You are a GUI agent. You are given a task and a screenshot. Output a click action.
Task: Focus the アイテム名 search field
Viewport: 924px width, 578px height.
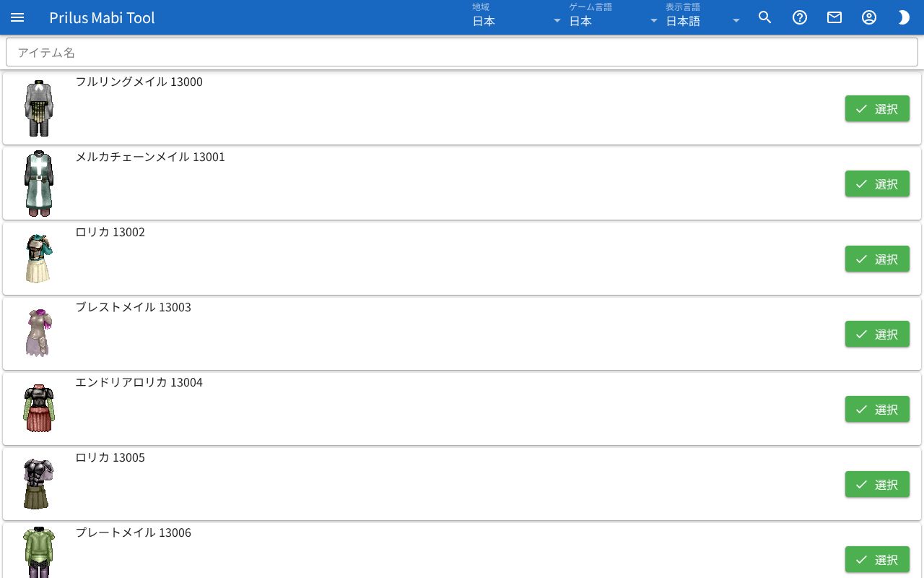pyautogui.click(x=462, y=53)
